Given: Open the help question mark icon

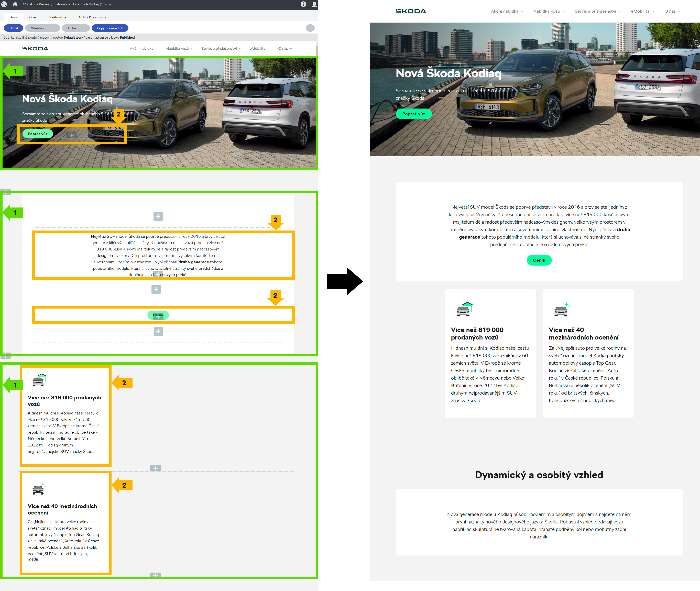Looking at the screenshot, I should click(303, 4).
